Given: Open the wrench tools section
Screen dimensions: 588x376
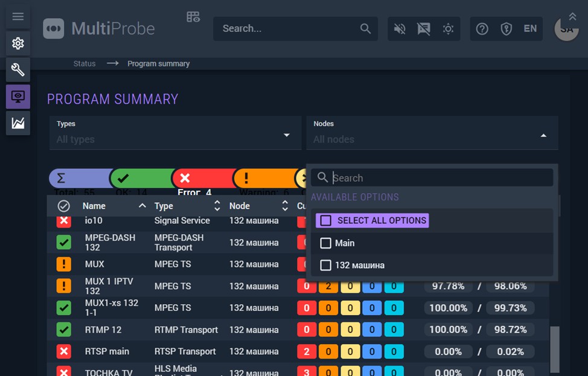Looking at the screenshot, I should pos(18,70).
